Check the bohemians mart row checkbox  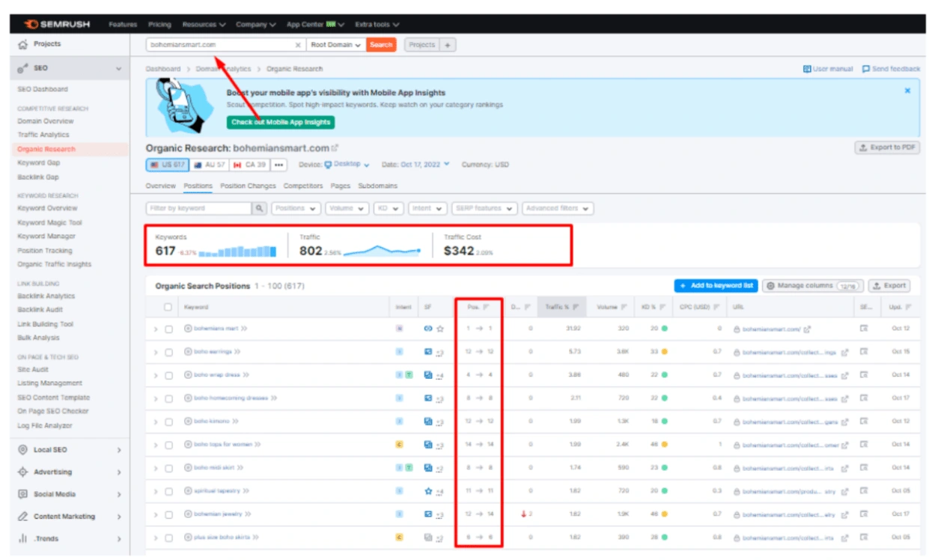point(168,329)
